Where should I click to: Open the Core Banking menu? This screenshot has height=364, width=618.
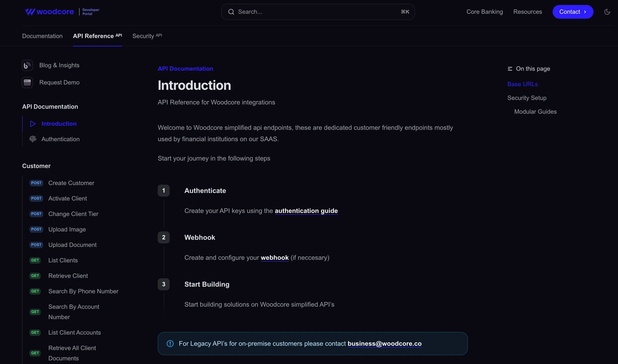coord(484,12)
